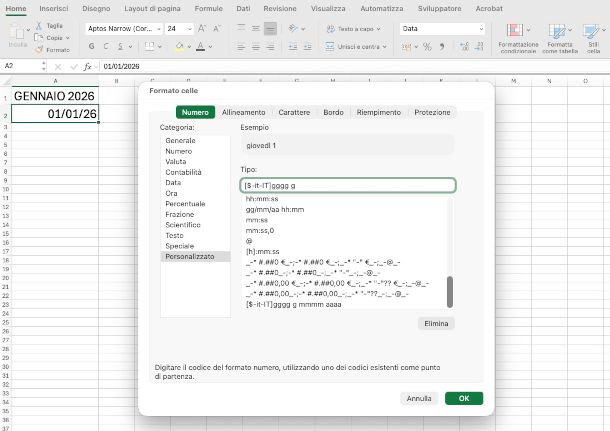Image resolution: width=610 pixels, height=431 pixels.
Task: Click the fx insert function icon
Action: click(88, 67)
